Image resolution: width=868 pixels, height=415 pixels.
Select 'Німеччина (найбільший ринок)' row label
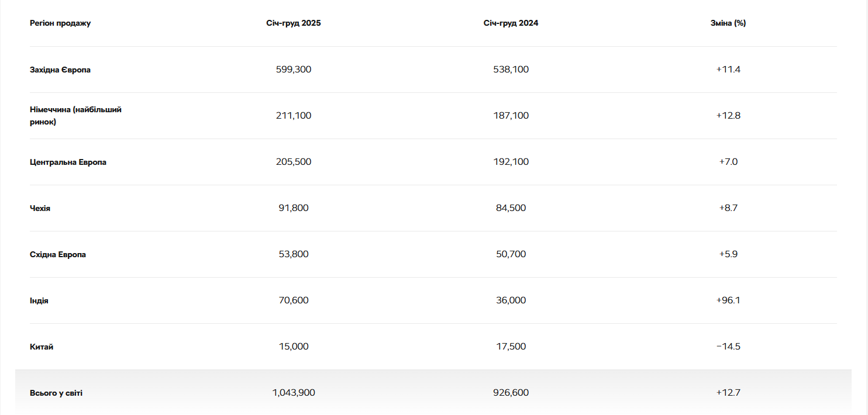tap(75, 116)
